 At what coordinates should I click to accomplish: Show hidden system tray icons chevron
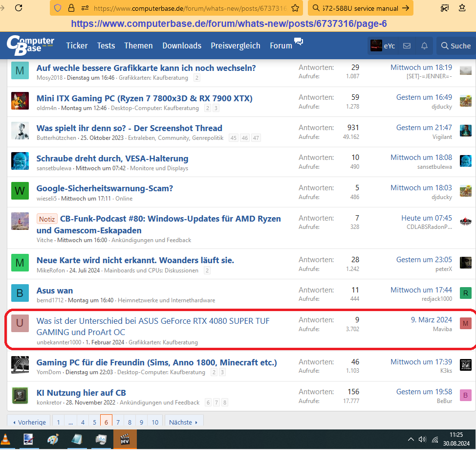(x=411, y=439)
